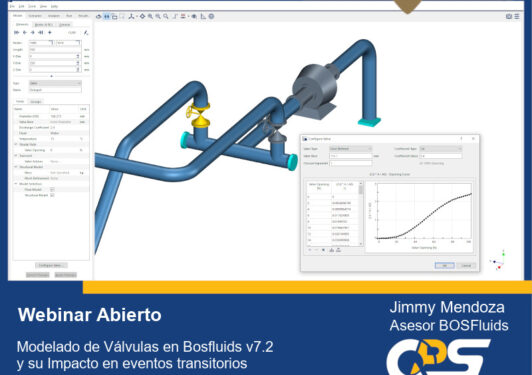Viewport: 532px width, 375px height.
Task: Click the Length input field
Action: point(55,50)
